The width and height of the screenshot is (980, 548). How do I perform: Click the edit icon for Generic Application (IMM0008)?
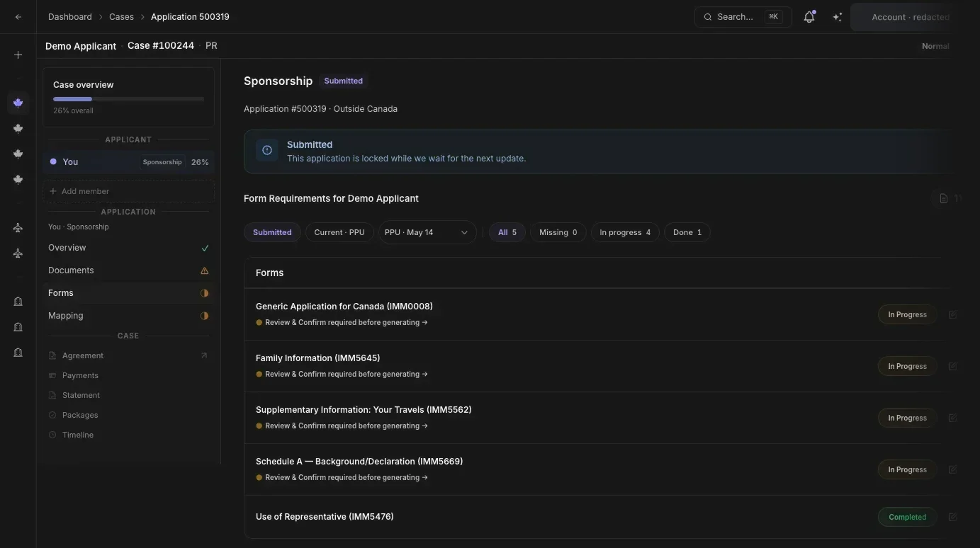pos(952,314)
